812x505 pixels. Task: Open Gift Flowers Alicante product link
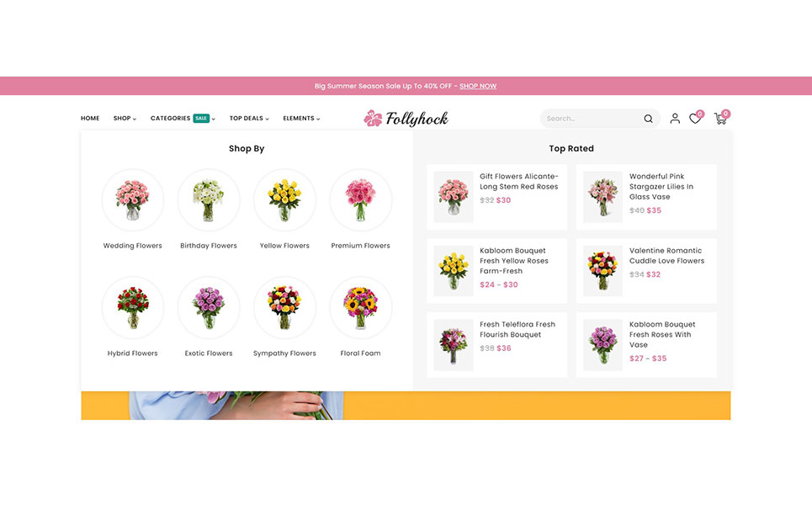[519, 181]
